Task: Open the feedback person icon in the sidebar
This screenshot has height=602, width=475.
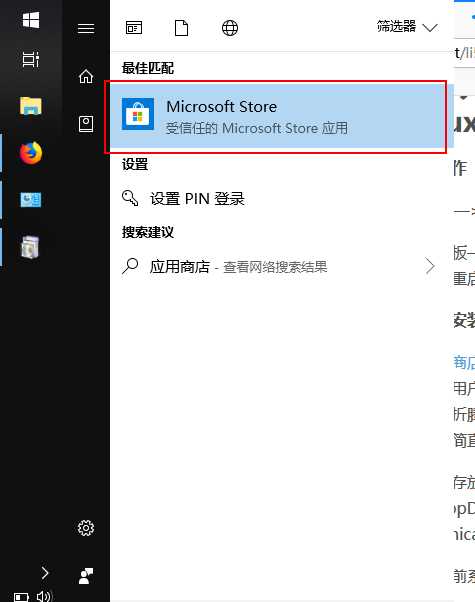Action: click(86, 576)
